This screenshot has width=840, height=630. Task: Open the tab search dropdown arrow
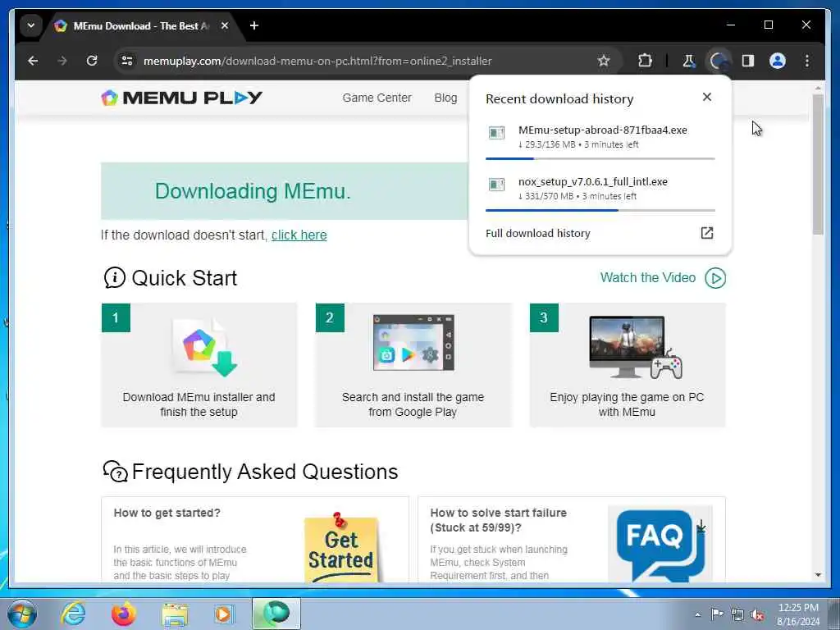coord(31,25)
